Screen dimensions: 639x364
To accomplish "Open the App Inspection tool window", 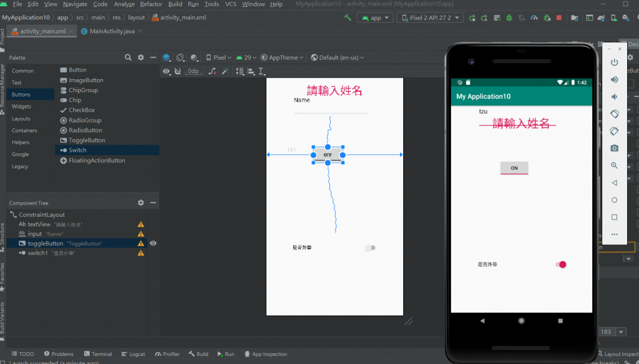I will 266,354.
